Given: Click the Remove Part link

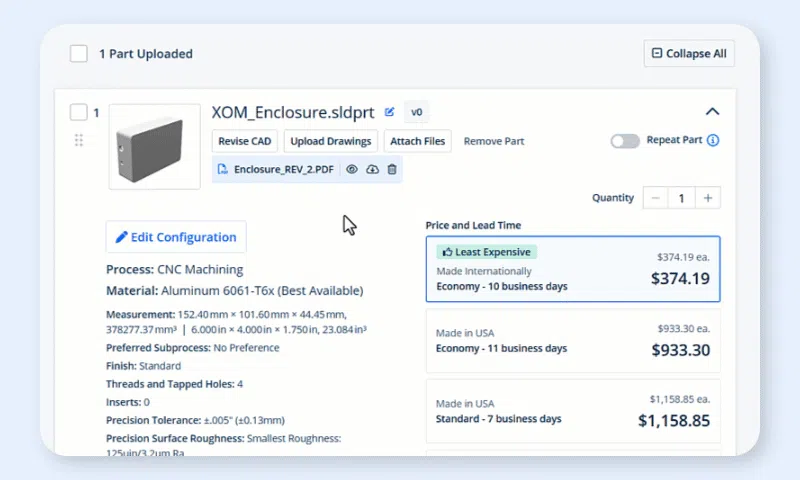Looking at the screenshot, I should 494,141.
